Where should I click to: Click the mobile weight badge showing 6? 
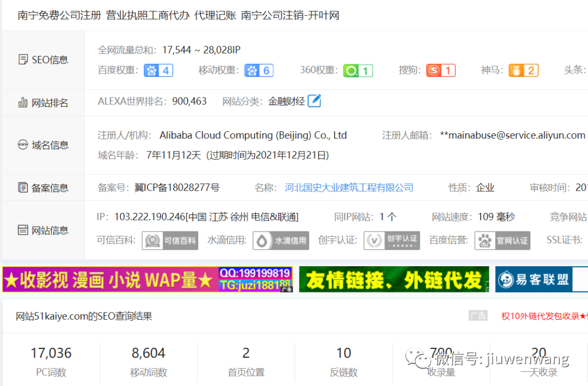click(259, 71)
